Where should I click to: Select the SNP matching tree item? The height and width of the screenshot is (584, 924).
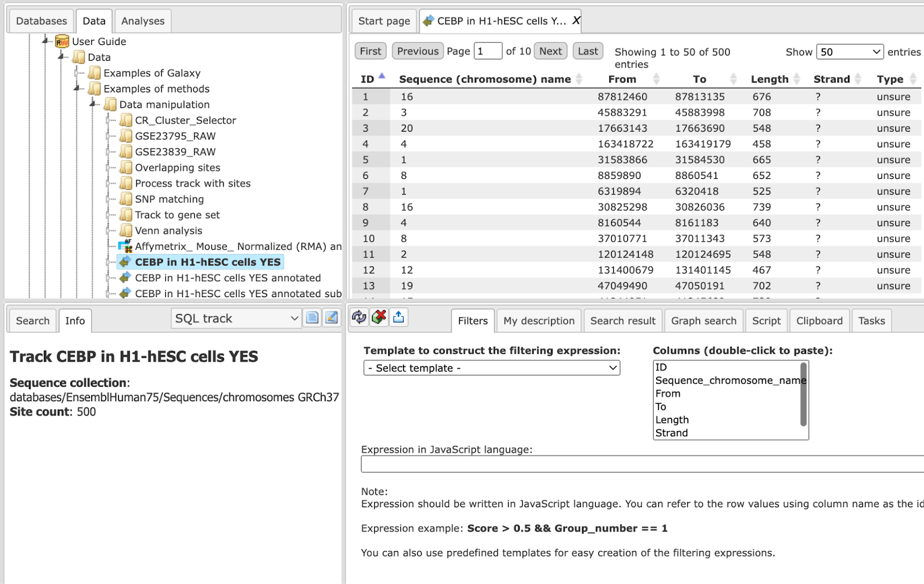pos(169,199)
